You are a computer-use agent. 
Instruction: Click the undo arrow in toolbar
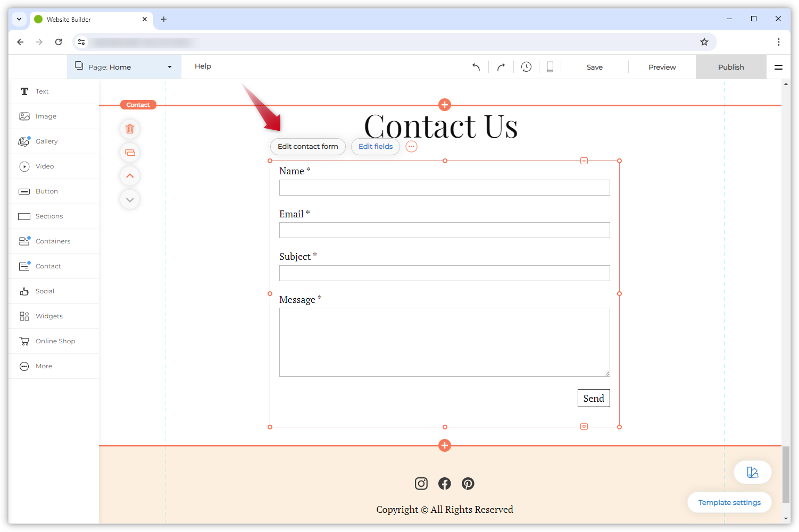coord(476,67)
